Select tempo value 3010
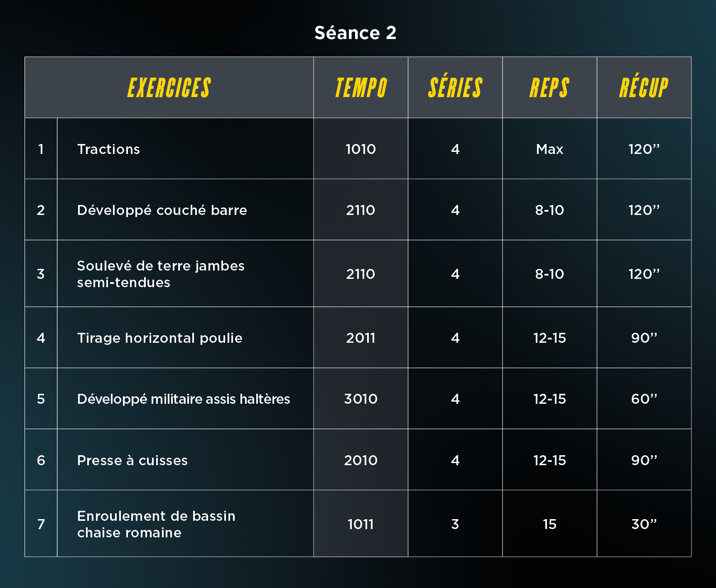The image size is (716, 588). tap(361, 399)
